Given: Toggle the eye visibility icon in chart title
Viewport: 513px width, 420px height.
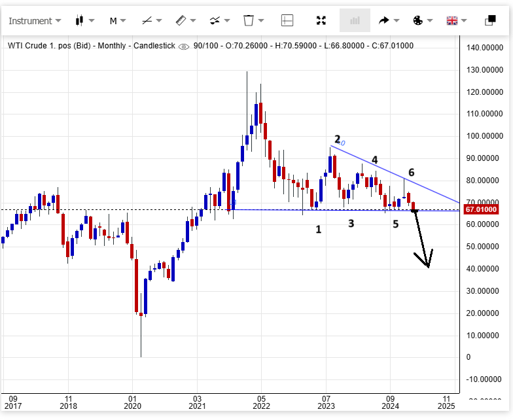Looking at the screenshot, I should [x=183, y=46].
